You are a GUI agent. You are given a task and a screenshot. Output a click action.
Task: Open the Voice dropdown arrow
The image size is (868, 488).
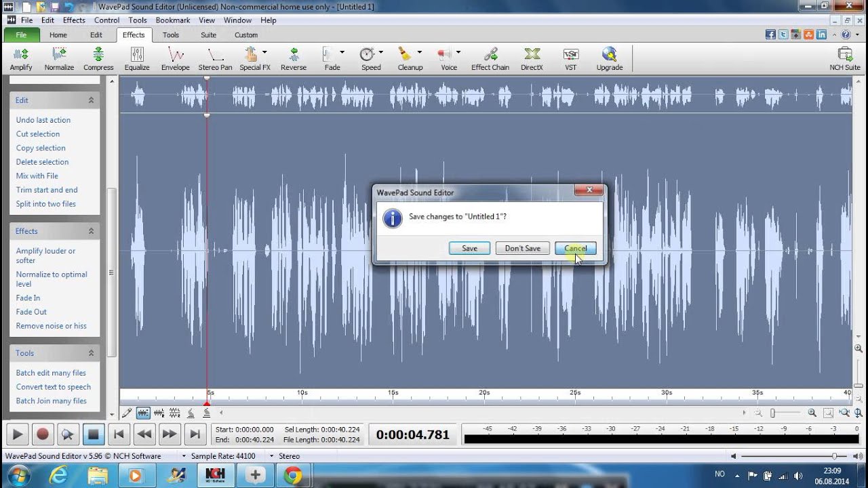458,52
